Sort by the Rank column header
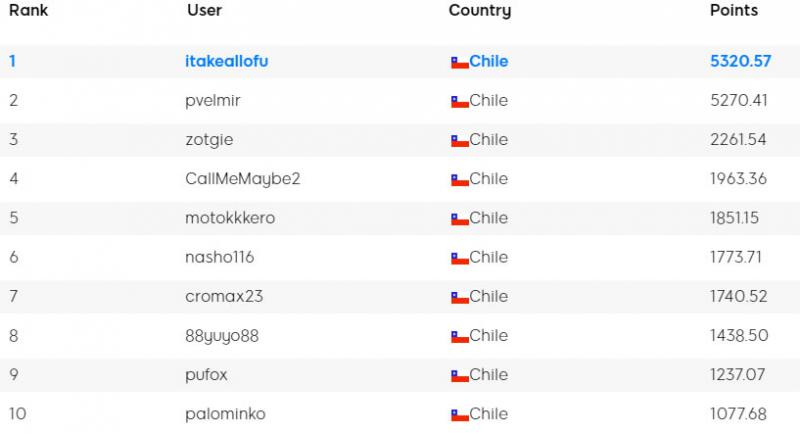 pyautogui.click(x=29, y=10)
